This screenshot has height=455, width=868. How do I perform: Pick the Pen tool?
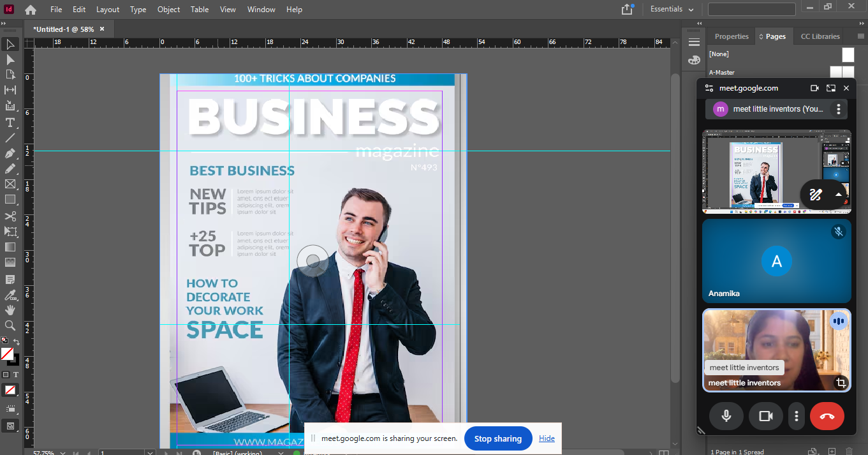click(x=10, y=154)
